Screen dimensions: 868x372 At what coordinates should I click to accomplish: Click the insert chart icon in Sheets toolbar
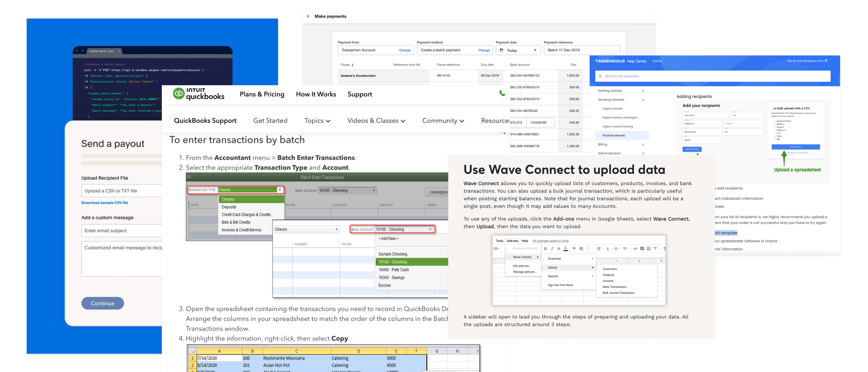(x=649, y=249)
